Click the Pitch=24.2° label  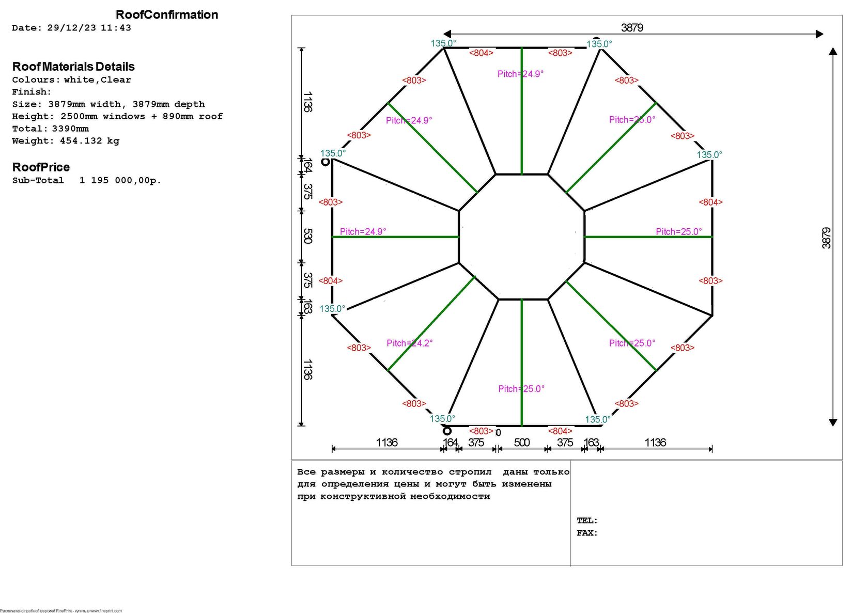[409, 343]
